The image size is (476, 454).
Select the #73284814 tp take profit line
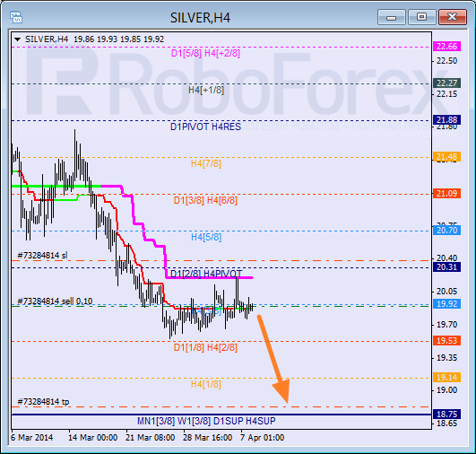pyautogui.click(x=221, y=406)
